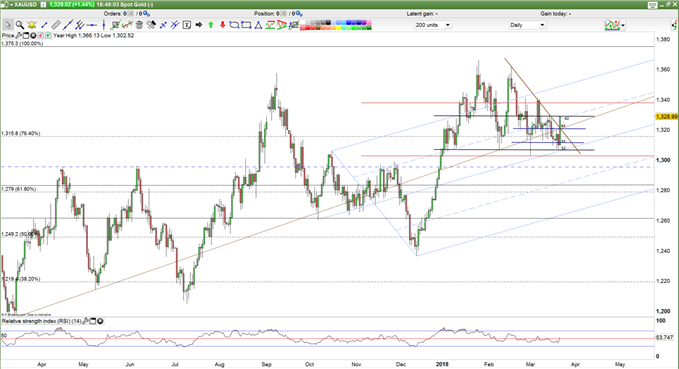The height and width of the screenshot is (369, 679).
Task: Close positions with the grey X button
Action: point(283,14)
